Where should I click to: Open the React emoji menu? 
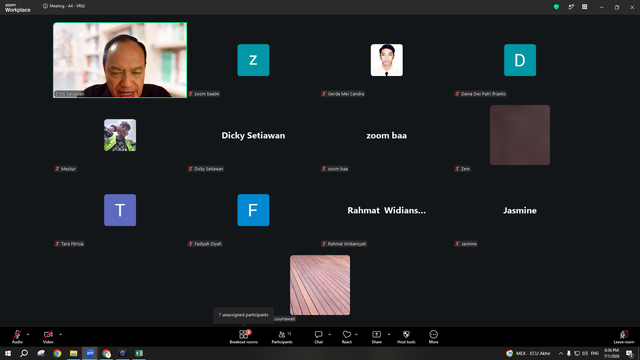[x=347, y=336]
